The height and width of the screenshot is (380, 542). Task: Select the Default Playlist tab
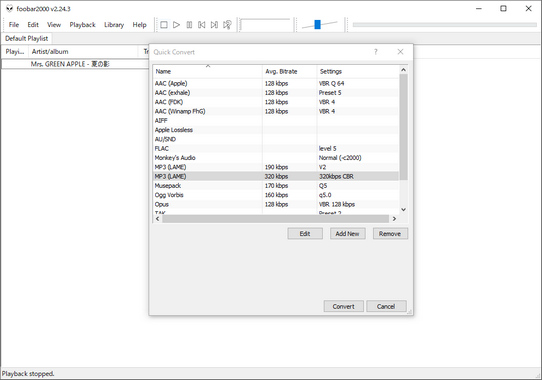tap(27, 38)
